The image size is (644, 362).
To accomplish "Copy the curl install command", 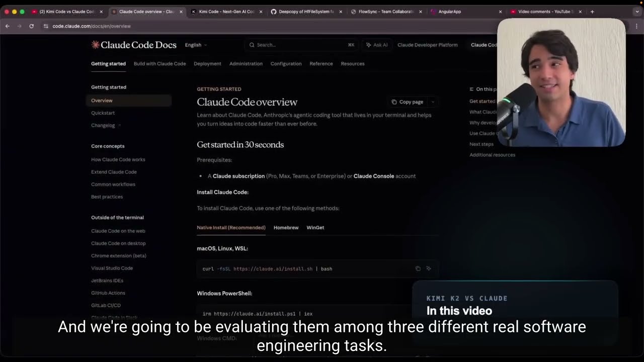I will pyautogui.click(x=418, y=268).
